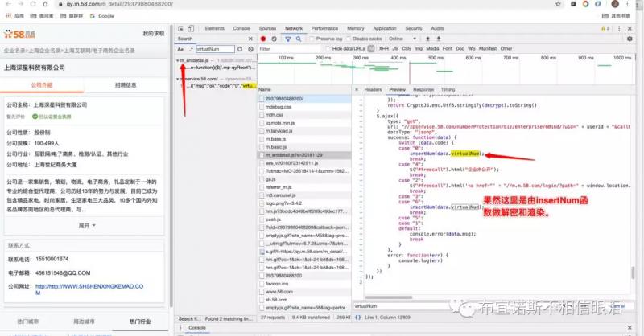644x336 pixels.
Task: Open the Timing tab of request
Action: point(448,89)
